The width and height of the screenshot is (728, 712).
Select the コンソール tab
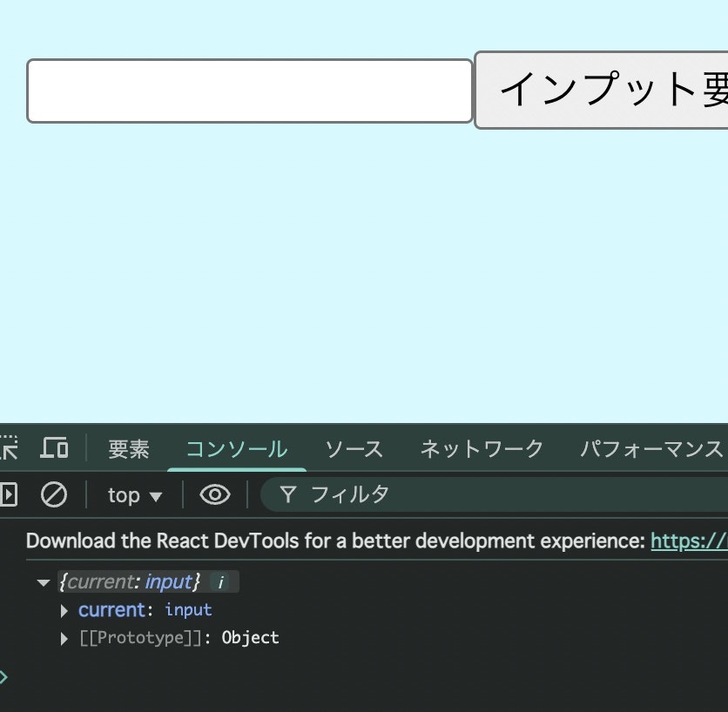pos(237,449)
